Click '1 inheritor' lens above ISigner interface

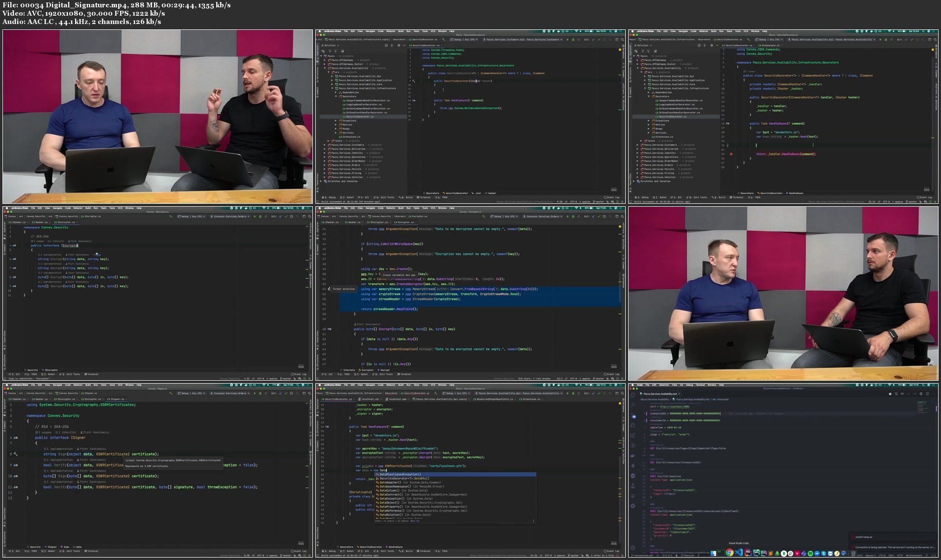point(66,432)
